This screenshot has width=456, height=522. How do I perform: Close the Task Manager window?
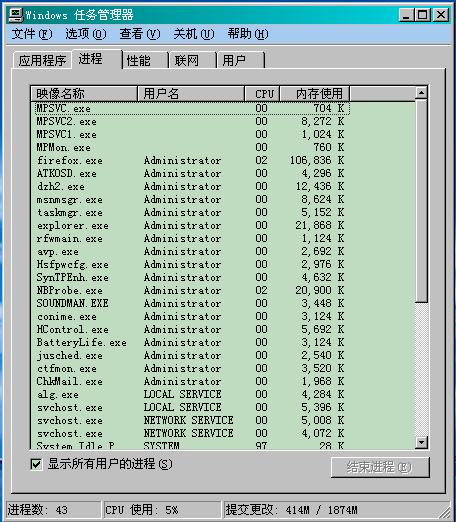441,15
